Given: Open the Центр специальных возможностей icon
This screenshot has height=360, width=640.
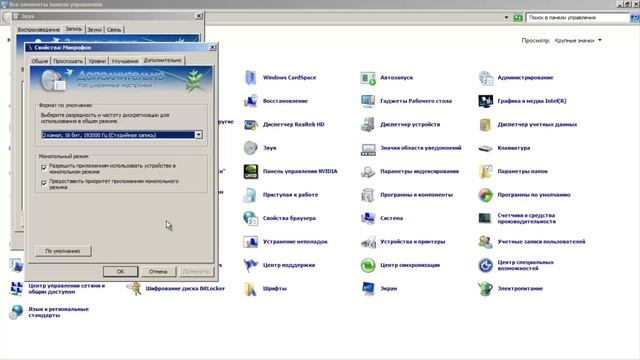Looking at the screenshot, I should [x=485, y=265].
